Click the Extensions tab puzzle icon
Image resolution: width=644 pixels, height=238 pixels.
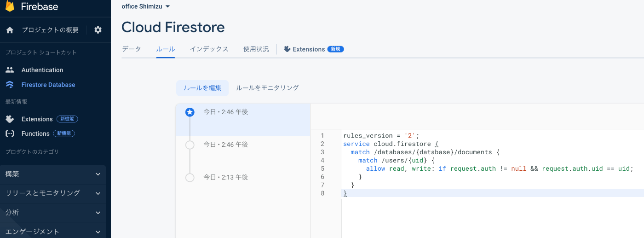coord(287,49)
